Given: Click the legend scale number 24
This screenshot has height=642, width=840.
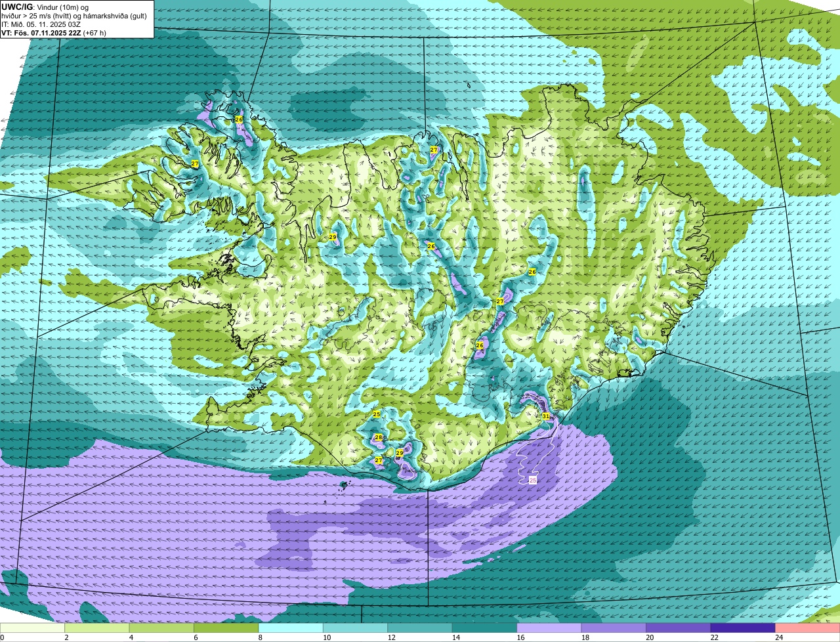Looking at the screenshot, I should 778,637.
